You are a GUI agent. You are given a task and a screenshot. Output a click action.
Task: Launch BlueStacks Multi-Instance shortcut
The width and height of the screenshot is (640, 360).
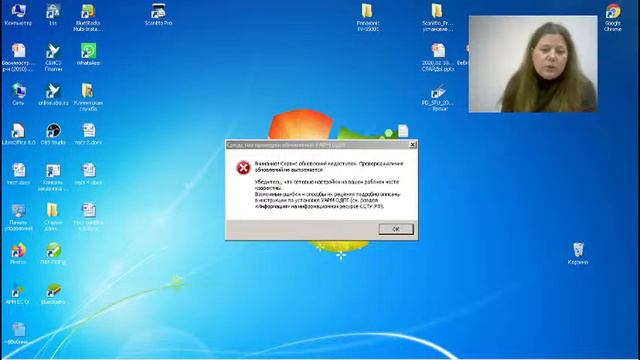tap(88, 18)
